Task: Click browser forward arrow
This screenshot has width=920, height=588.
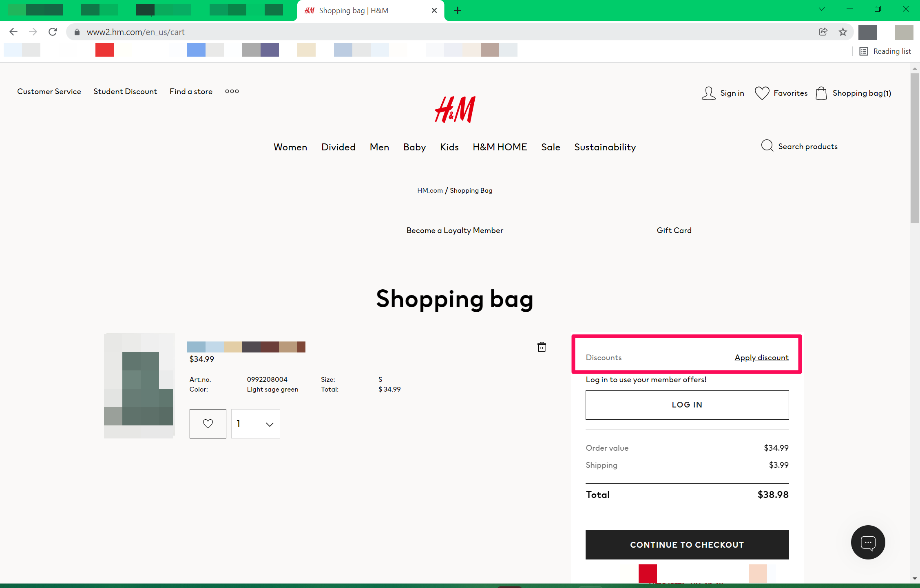Action: coord(33,32)
